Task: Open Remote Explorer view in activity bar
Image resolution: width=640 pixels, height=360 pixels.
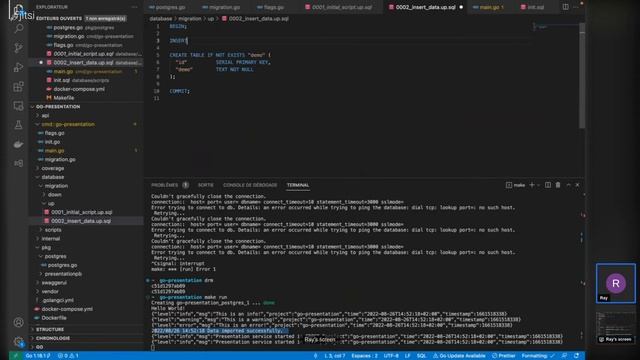Action: (18, 106)
